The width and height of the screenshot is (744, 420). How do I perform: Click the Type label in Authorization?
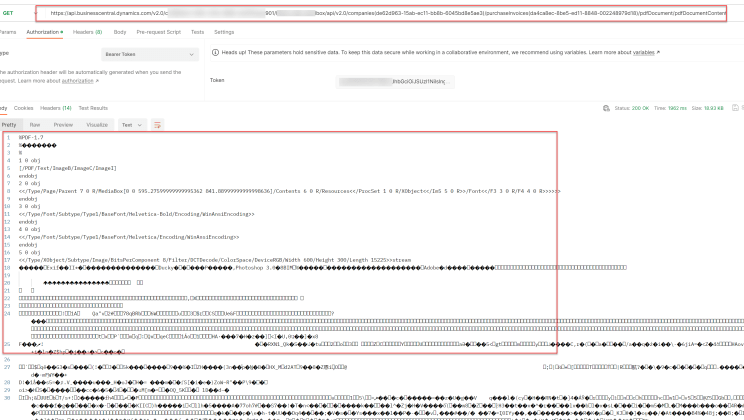[x=4, y=53]
